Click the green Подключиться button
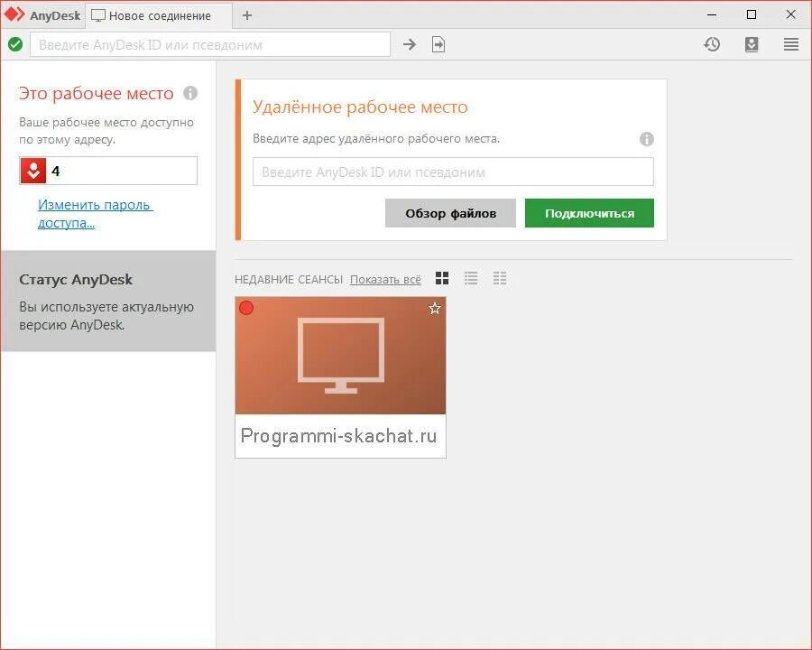 589,213
